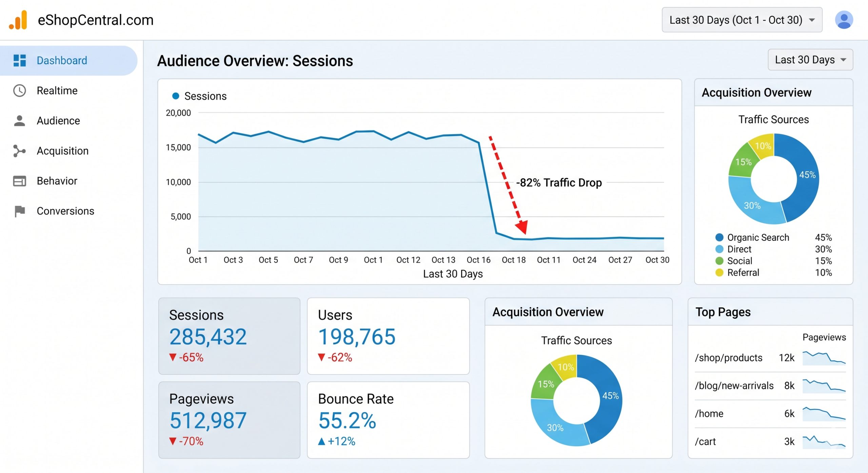Image resolution: width=868 pixels, height=473 pixels.
Task: Click the orange analytics logo
Action: click(18, 20)
